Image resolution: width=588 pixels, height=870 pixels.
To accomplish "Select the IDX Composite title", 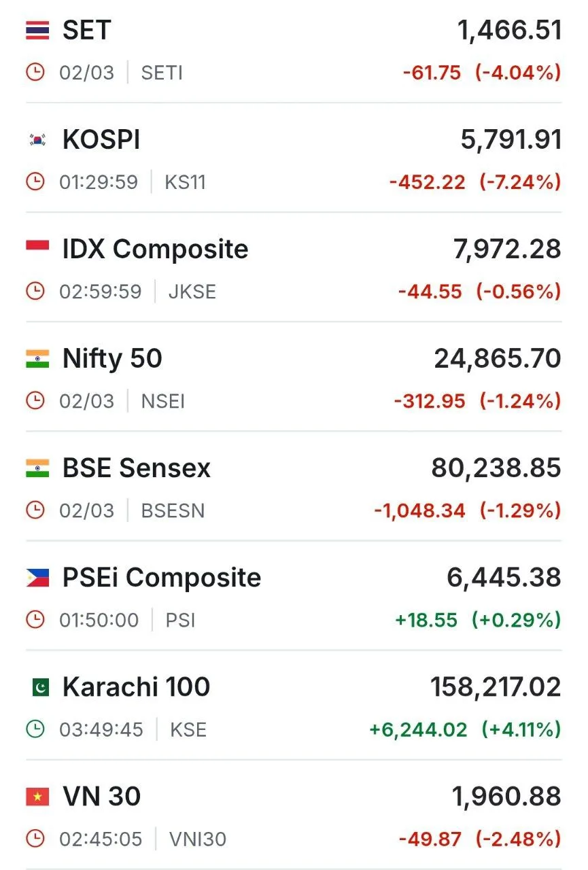I will pyautogui.click(x=155, y=249).
